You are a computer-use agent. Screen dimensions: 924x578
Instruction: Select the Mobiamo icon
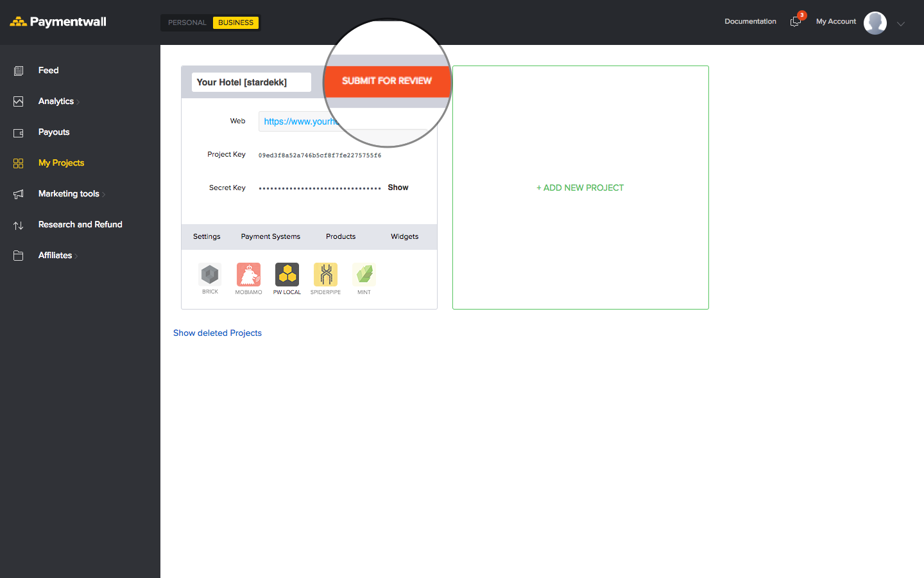pos(248,275)
